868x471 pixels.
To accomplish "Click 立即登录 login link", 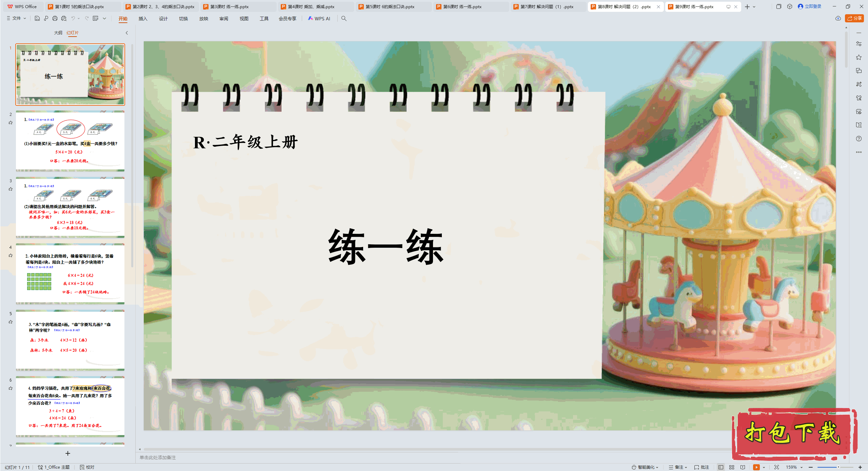I will click(810, 6).
